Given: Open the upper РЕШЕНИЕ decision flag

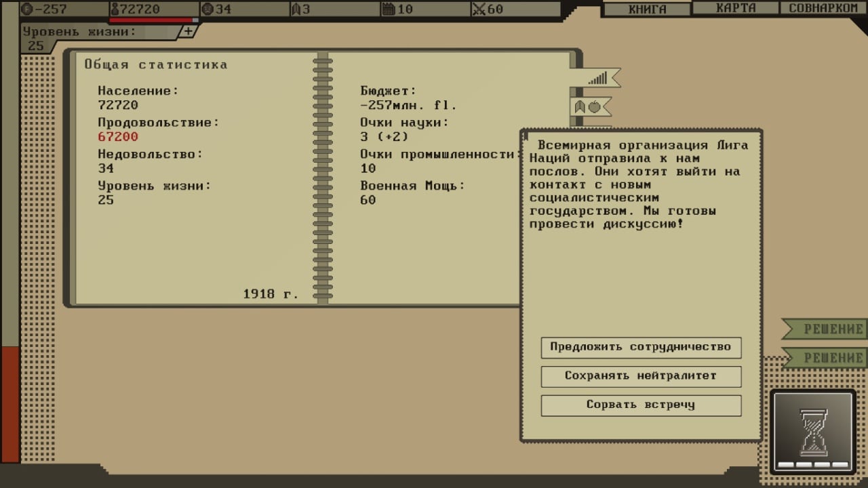Looking at the screenshot, I should (827, 329).
